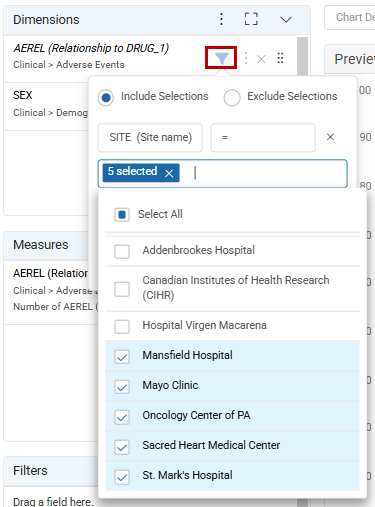The height and width of the screenshot is (507, 375).
Task: Open the equals operator dropdown
Action: tap(263, 137)
